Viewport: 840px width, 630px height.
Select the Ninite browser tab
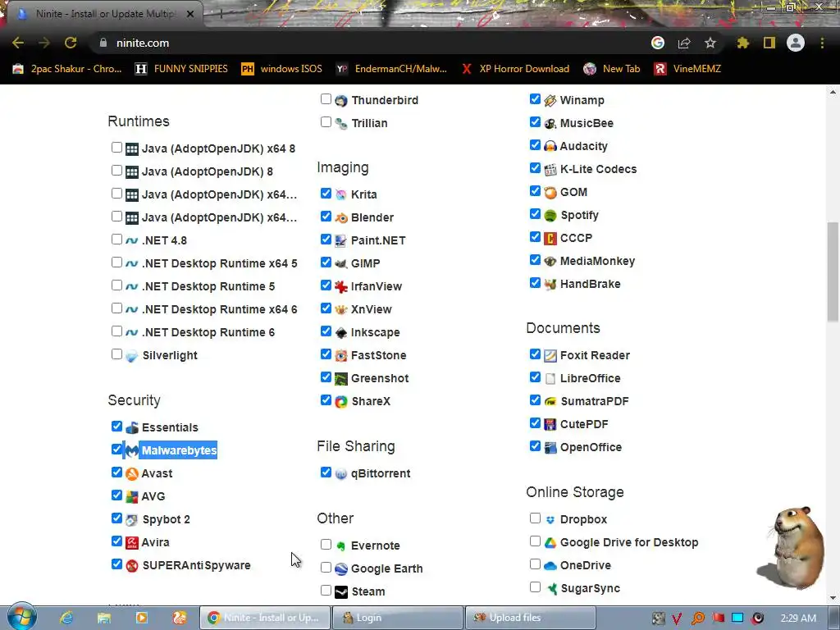[x=104, y=14]
